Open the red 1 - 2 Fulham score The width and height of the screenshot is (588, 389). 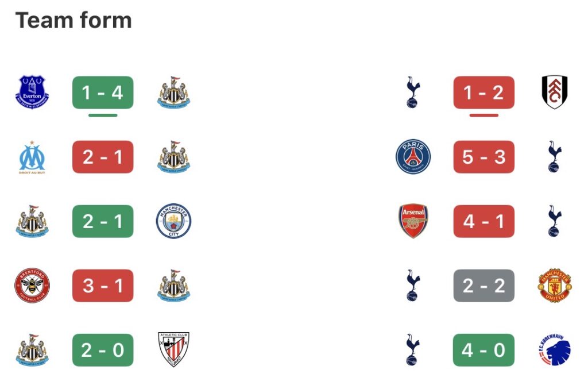[483, 93]
